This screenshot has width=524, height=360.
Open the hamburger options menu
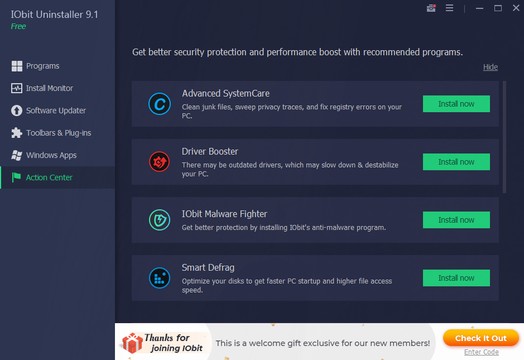coord(449,8)
